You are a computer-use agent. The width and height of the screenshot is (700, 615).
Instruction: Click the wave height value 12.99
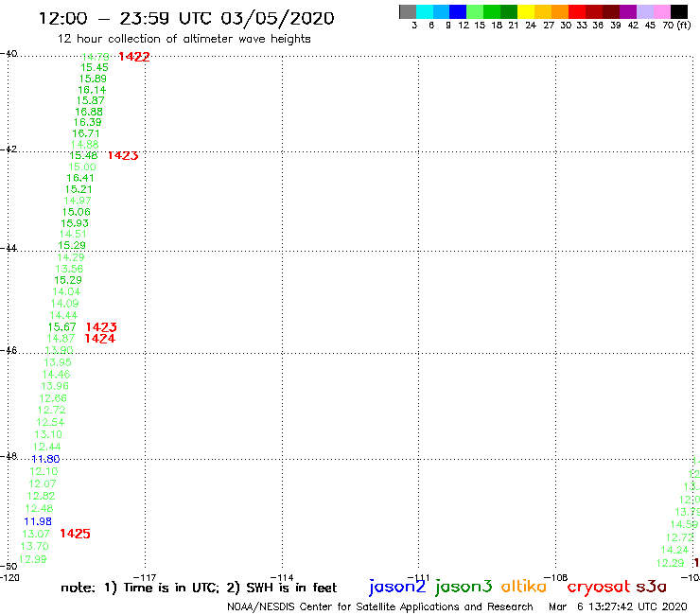33,559
